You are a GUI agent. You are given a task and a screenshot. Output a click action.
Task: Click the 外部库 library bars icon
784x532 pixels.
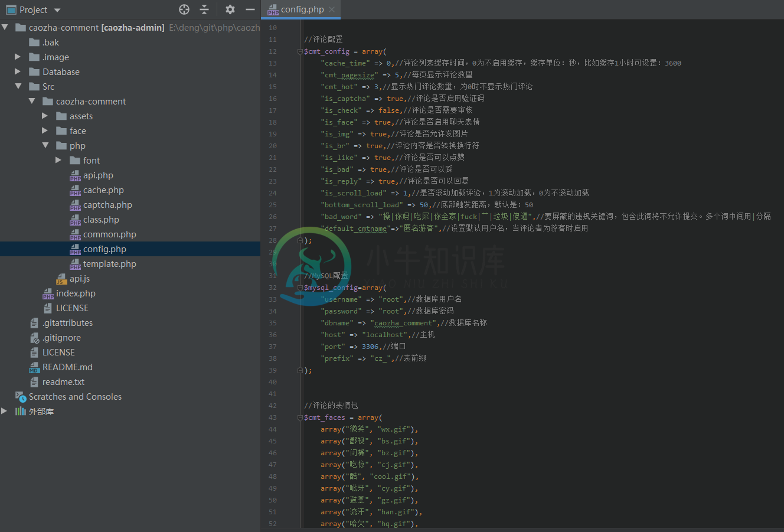[21, 411]
